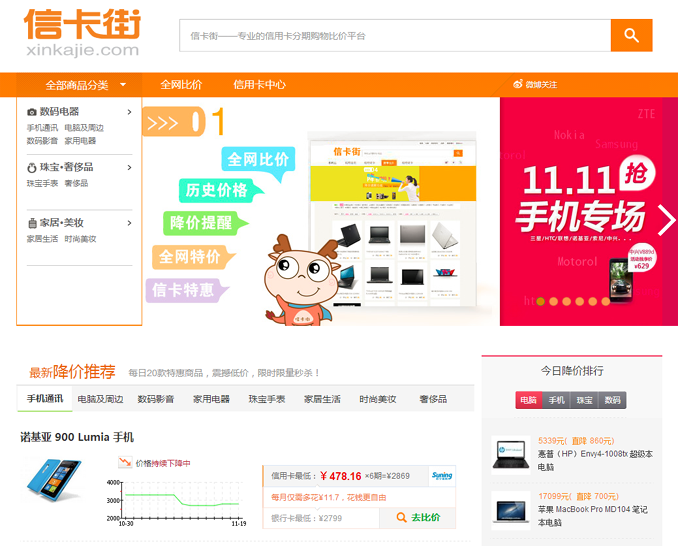678x546 pixels.
Task: Click the first banner carousel dot
Action: (x=540, y=301)
